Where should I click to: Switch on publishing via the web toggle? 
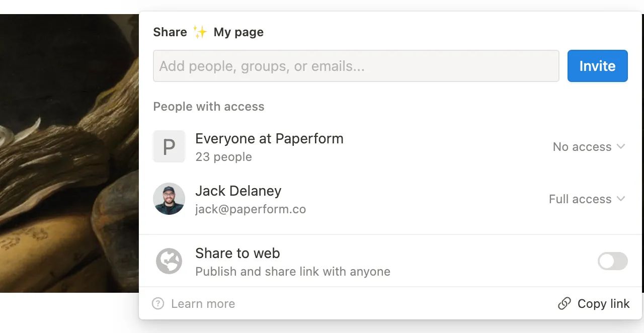612,261
